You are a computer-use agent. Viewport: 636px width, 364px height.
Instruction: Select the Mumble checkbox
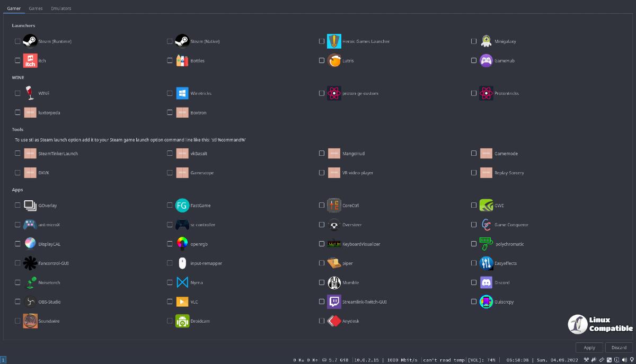(x=322, y=283)
